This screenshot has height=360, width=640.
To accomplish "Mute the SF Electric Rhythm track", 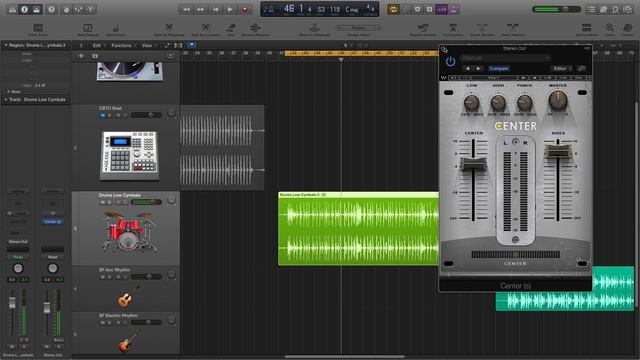I will click(102, 322).
